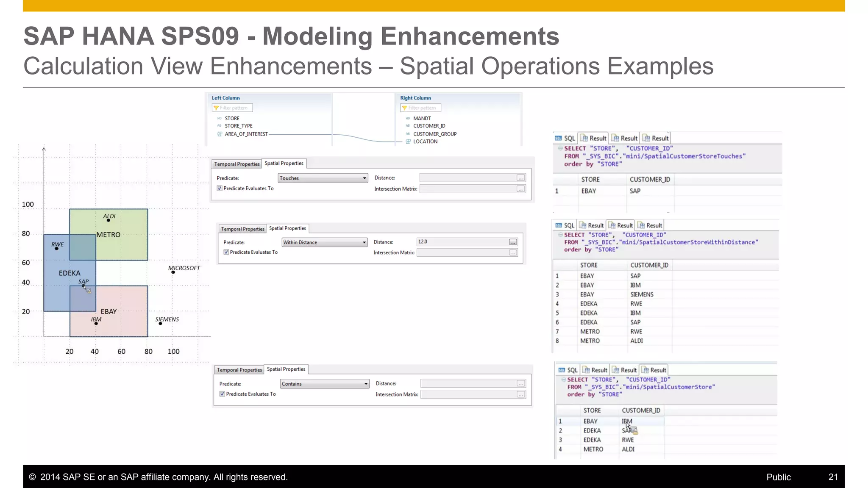Select SAP cell in Touches result row
The width and height of the screenshot is (868, 488).
pos(635,191)
